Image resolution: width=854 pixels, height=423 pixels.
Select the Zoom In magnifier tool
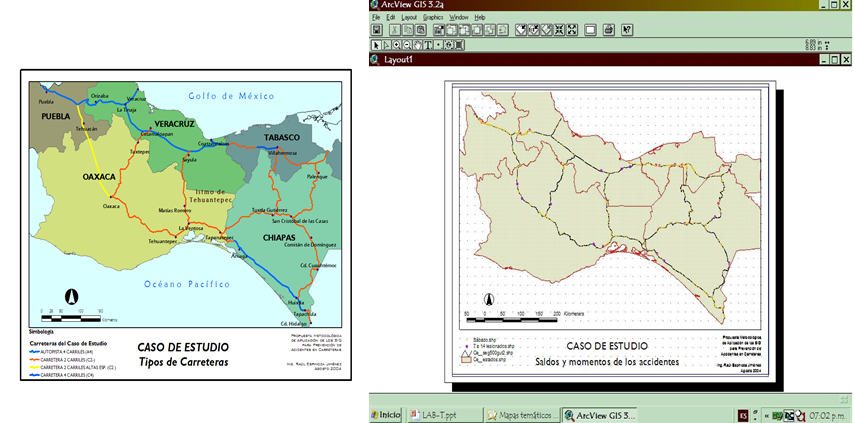tap(397, 45)
